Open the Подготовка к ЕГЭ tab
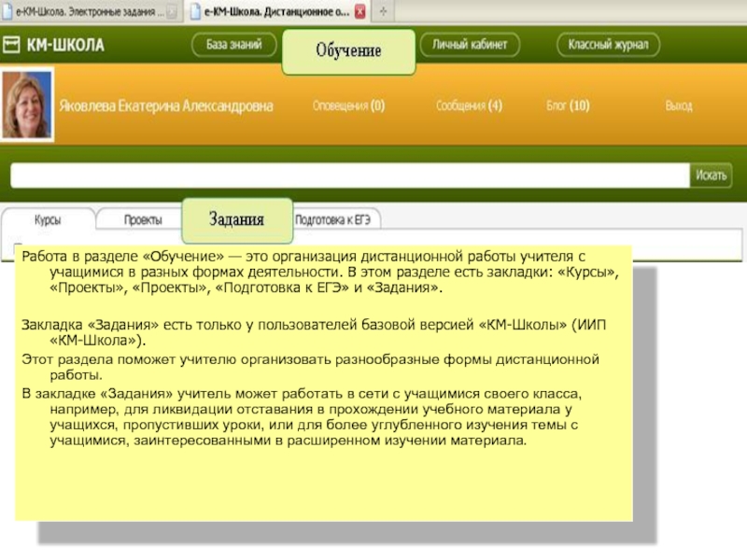Screen dimensions: 747x560 coord(332,219)
